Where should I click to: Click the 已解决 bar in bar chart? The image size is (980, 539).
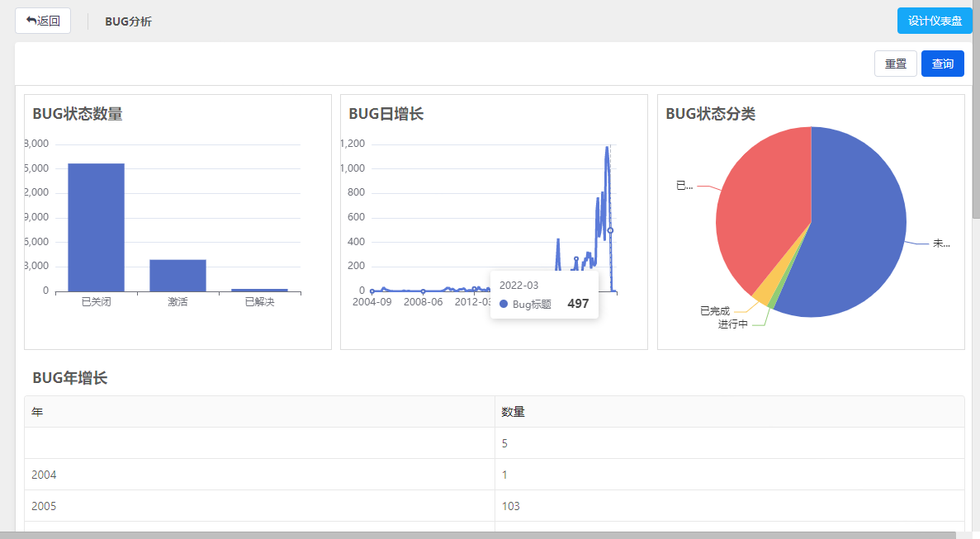click(x=259, y=290)
